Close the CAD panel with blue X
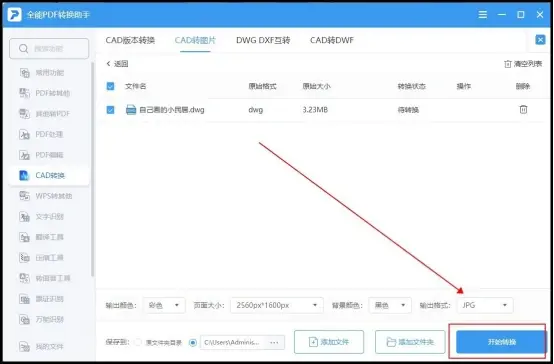This screenshot has height=364, width=554. pos(540,40)
